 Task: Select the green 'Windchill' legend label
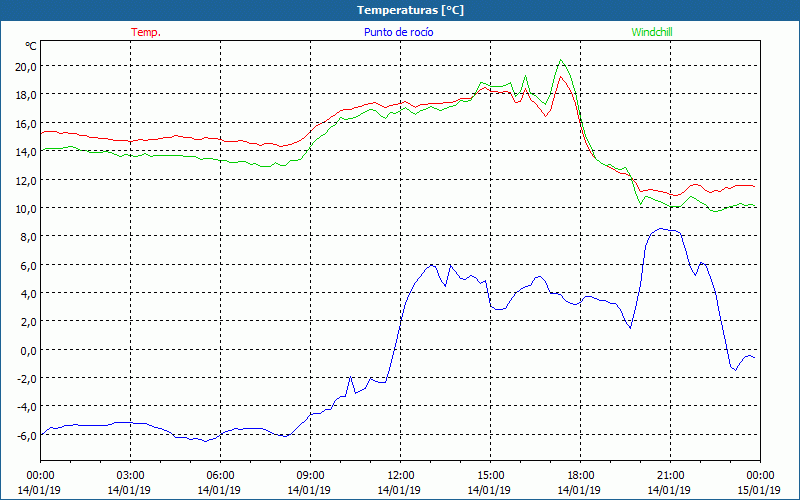pos(652,32)
